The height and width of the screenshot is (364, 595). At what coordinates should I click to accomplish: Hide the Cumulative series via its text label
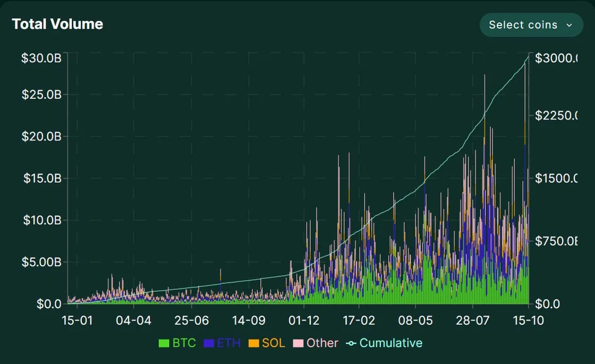(390, 343)
